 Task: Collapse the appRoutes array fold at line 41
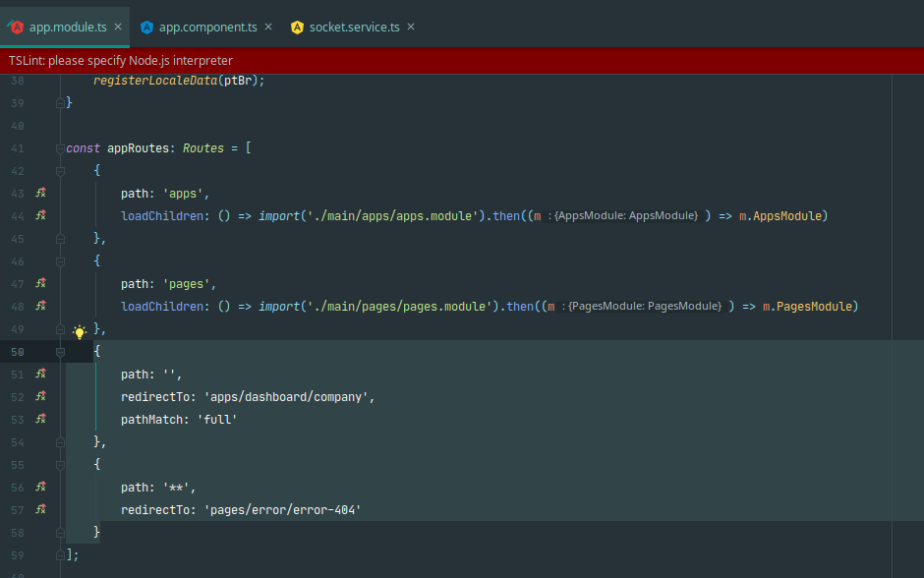[x=60, y=148]
